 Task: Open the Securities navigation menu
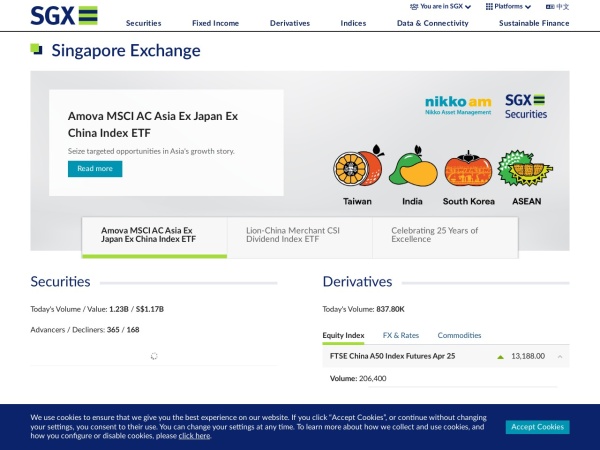143,23
